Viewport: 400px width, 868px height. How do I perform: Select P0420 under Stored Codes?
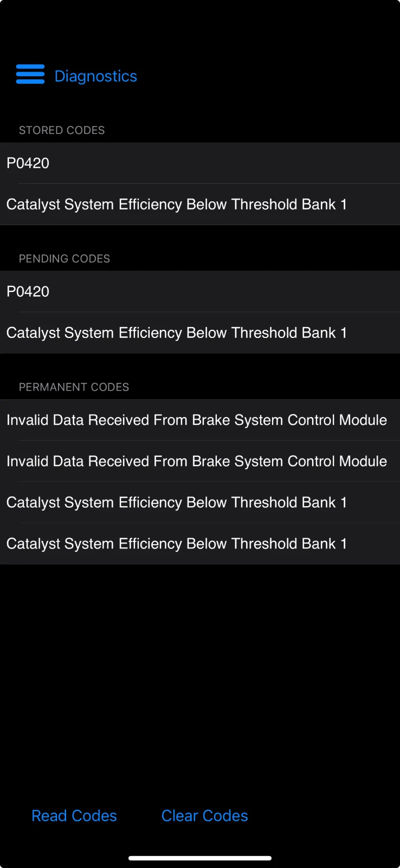(x=200, y=163)
